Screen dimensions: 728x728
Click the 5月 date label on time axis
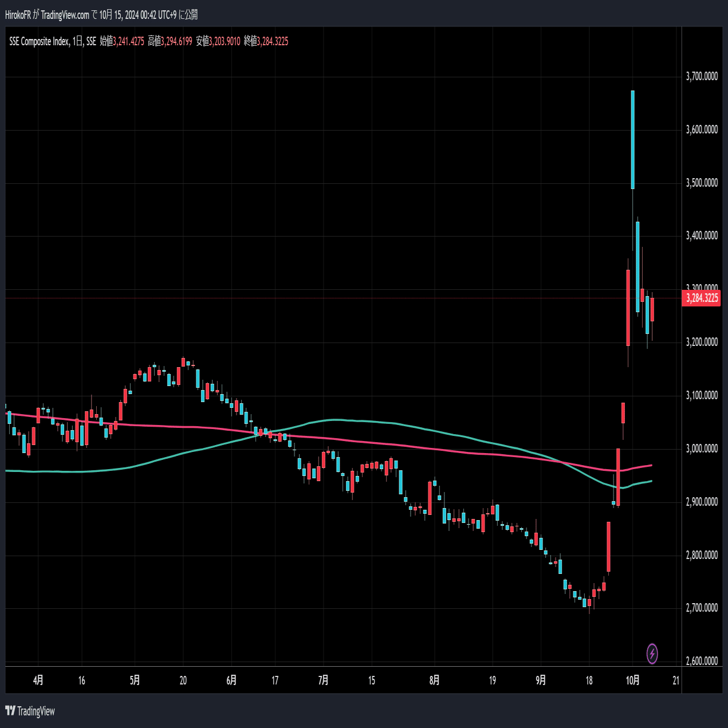click(135, 680)
